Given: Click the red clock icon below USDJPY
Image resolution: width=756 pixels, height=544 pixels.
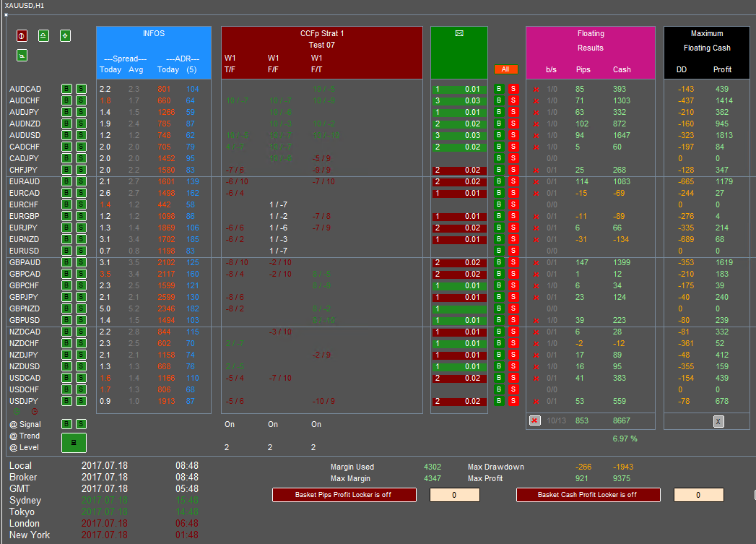Looking at the screenshot, I should pos(34,411).
